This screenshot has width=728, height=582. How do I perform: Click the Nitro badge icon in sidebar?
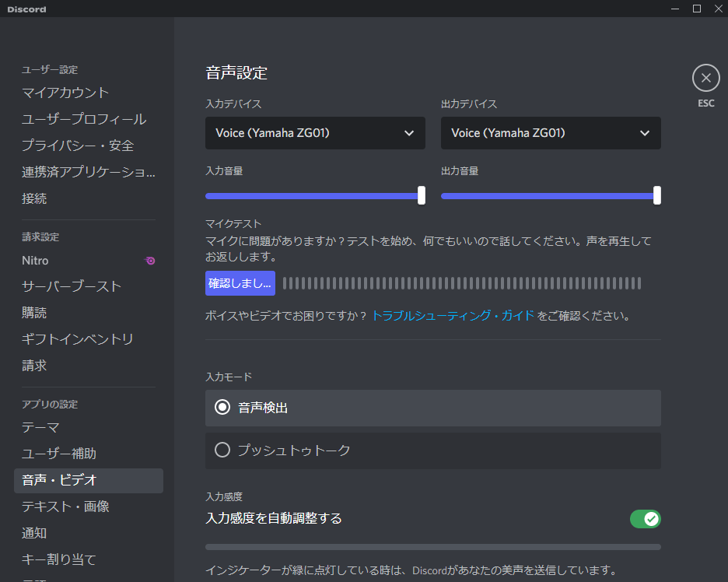point(150,261)
